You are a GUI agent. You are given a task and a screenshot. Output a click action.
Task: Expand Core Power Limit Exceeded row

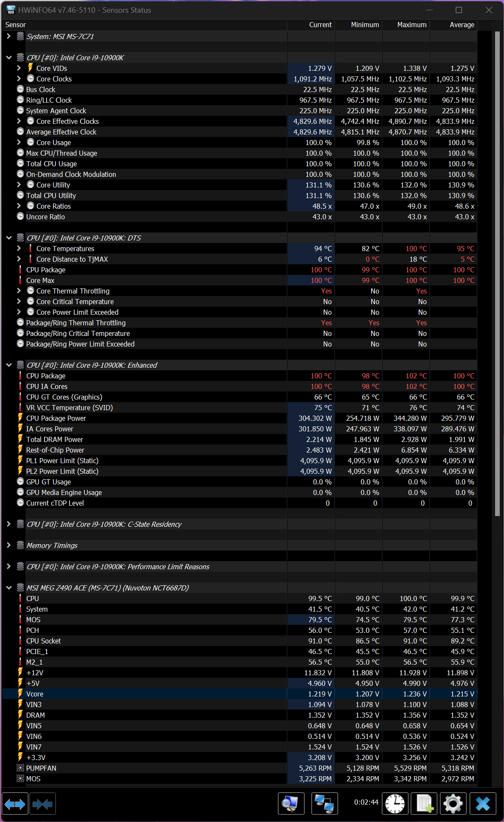point(19,312)
